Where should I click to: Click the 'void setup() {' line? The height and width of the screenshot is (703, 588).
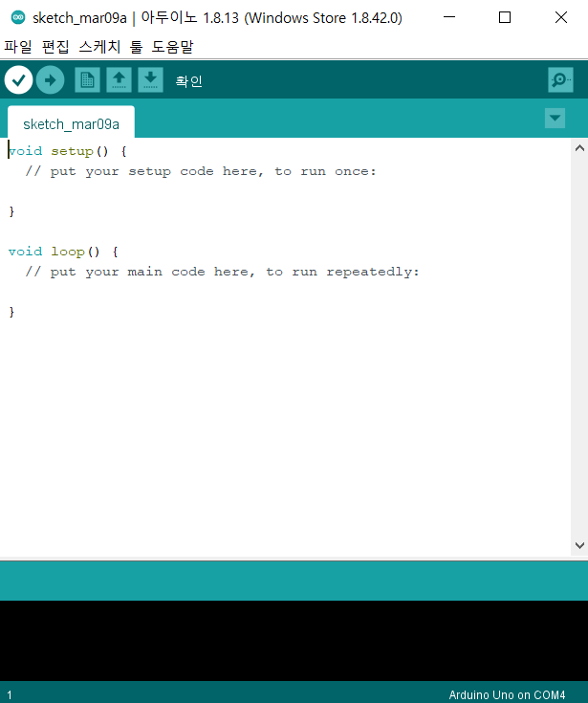click(68, 151)
